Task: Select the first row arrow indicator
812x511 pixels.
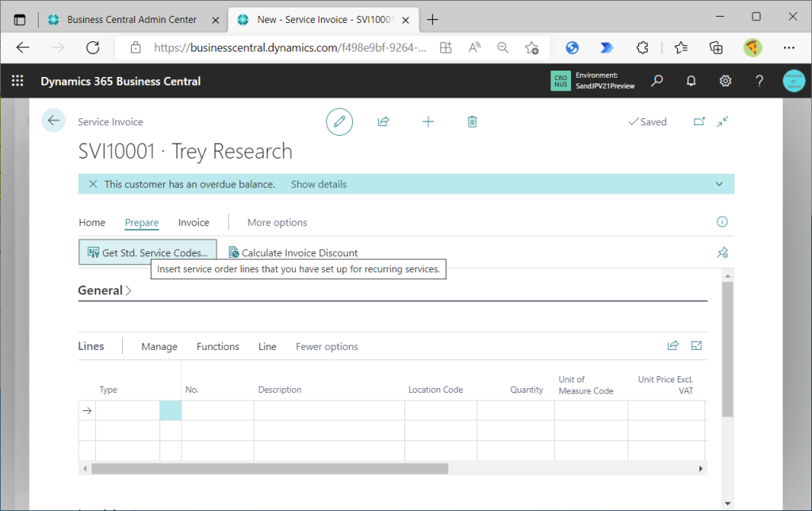Action: (87, 410)
